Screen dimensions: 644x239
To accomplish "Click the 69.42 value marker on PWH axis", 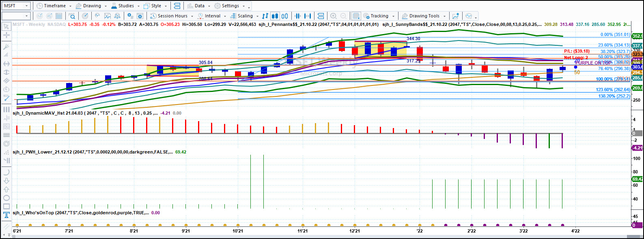I will coord(638,179).
